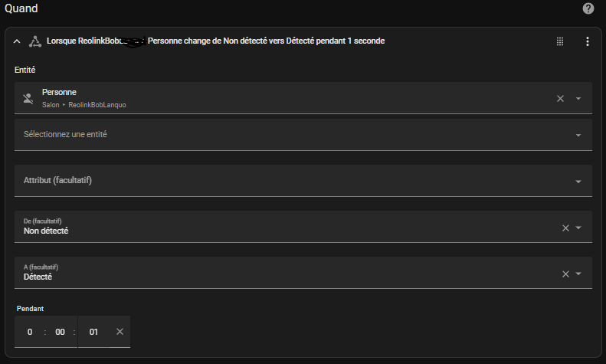This screenshot has width=606, height=364.
Task: Click the Pendant seconds field
Action: pos(93,332)
